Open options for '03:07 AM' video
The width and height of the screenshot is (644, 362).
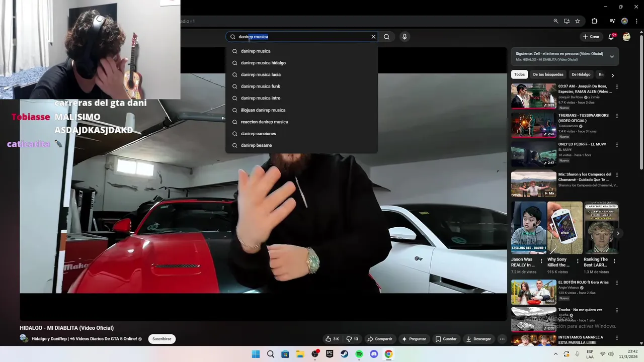pyautogui.click(x=617, y=87)
